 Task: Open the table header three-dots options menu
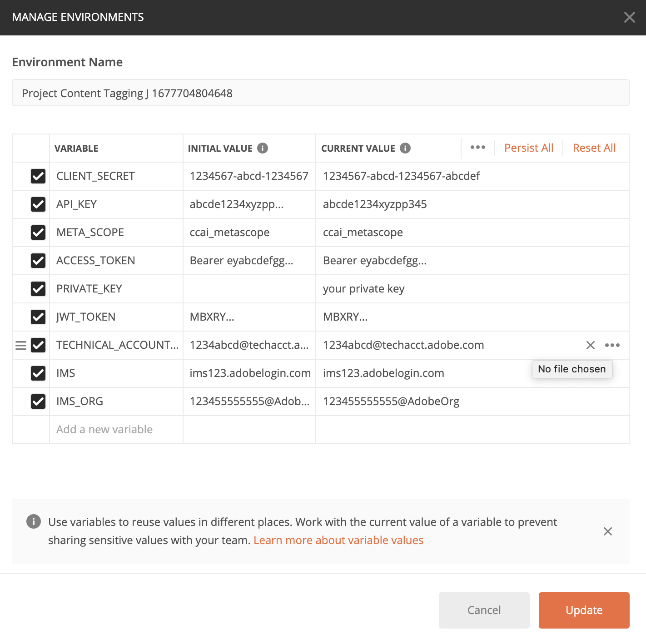pos(477,148)
